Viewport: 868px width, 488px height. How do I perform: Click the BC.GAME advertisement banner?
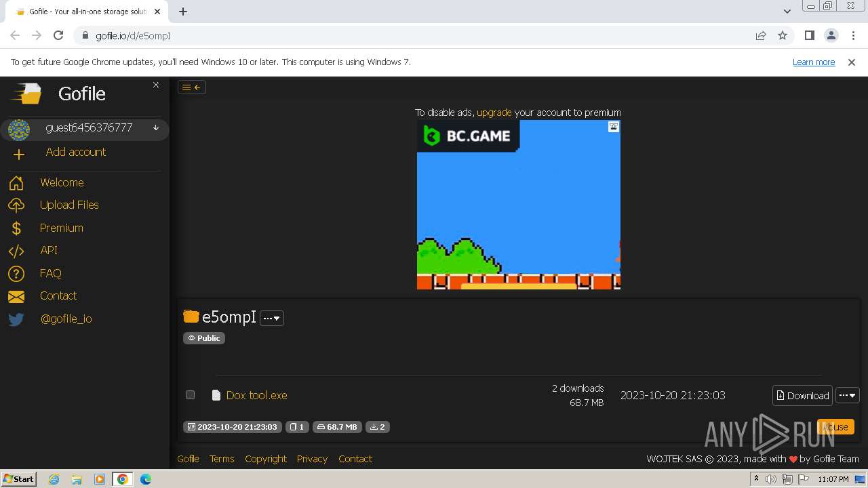pos(519,205)
